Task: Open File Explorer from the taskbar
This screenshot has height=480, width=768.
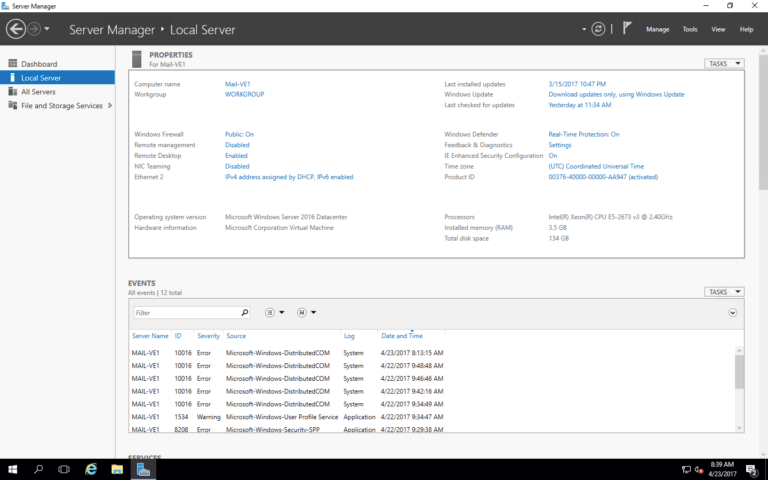Action: (117, 469)
